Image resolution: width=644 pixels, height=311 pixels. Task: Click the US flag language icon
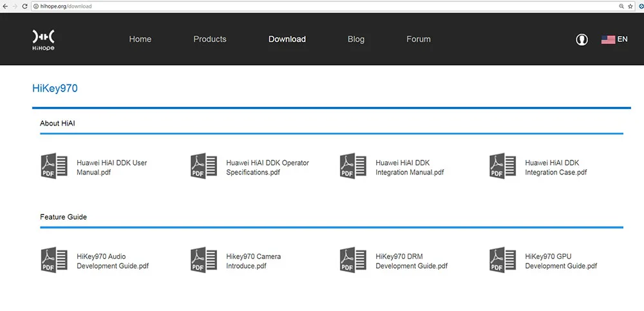pyautogui.click(x=609, y=39)
